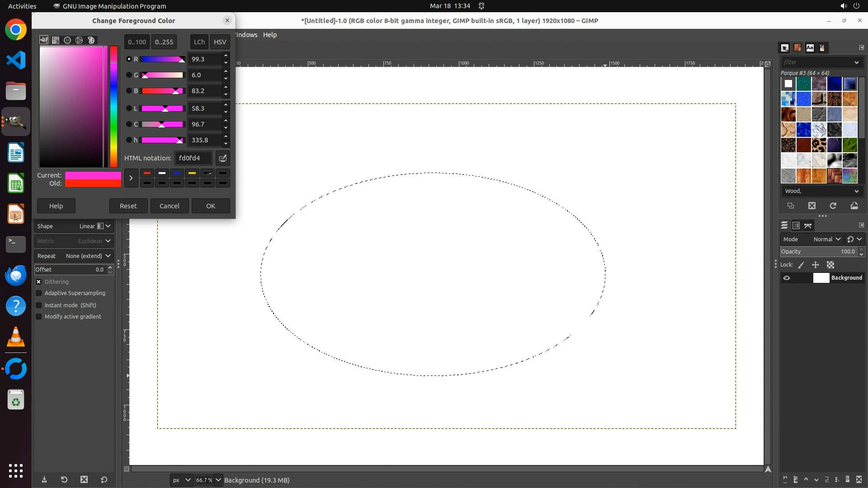Expand the layer Mode Normal dropdown

click(x=826, y=239)
